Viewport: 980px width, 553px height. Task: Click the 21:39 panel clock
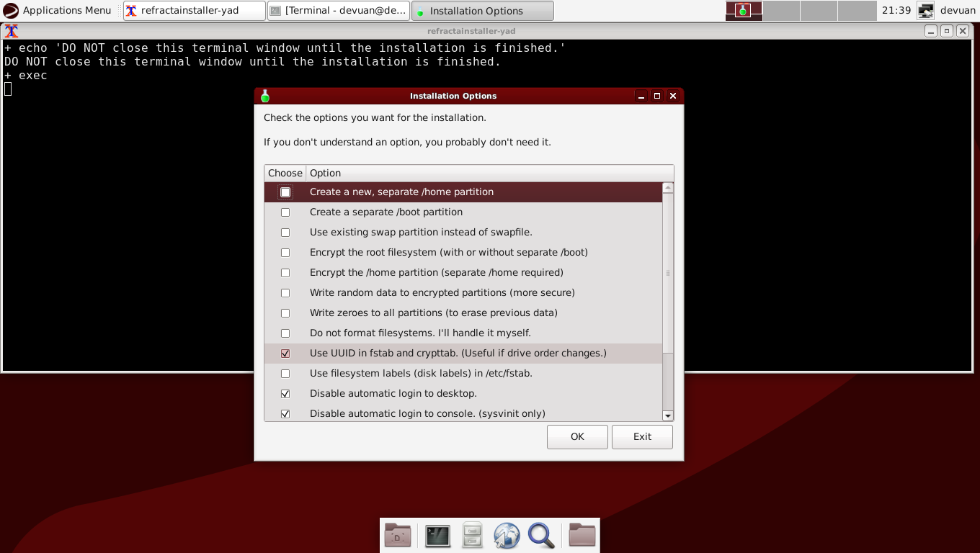(896, 10)
